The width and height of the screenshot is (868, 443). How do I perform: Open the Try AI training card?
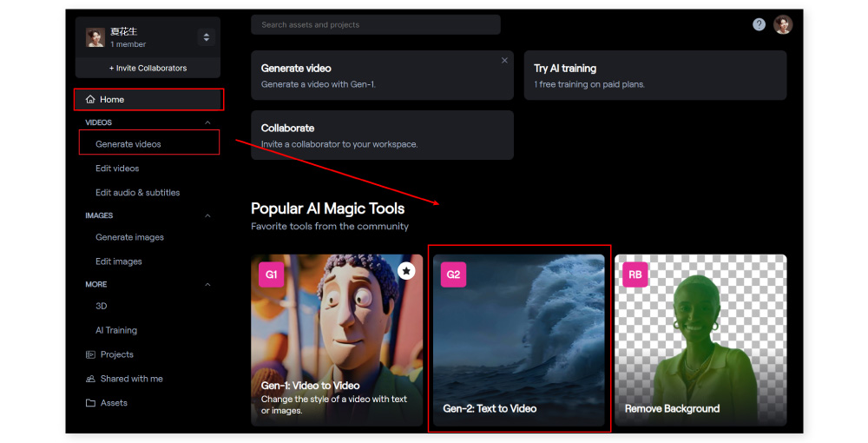click(655, 76)
